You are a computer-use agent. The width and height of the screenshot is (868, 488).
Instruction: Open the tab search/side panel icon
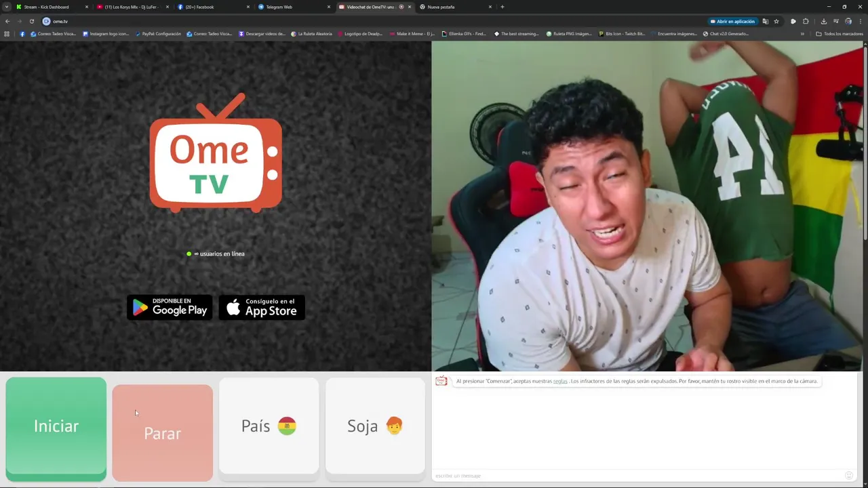click(x=836, y=21)
